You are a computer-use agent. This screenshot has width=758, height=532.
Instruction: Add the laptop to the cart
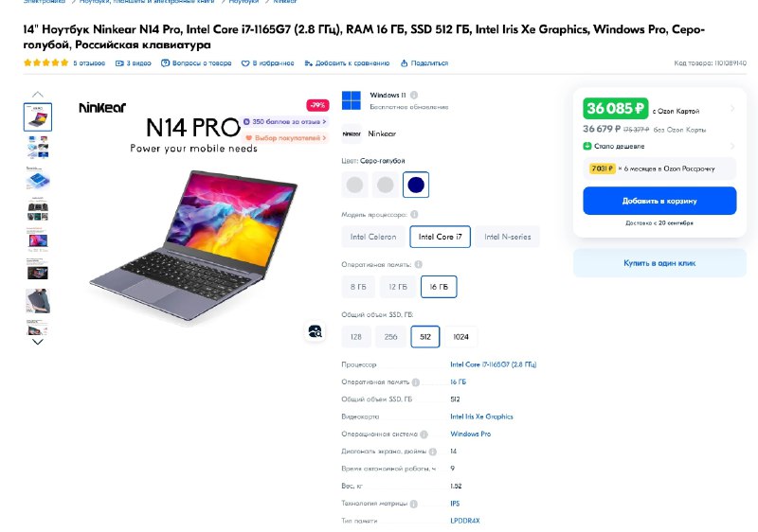pos(659,201)
